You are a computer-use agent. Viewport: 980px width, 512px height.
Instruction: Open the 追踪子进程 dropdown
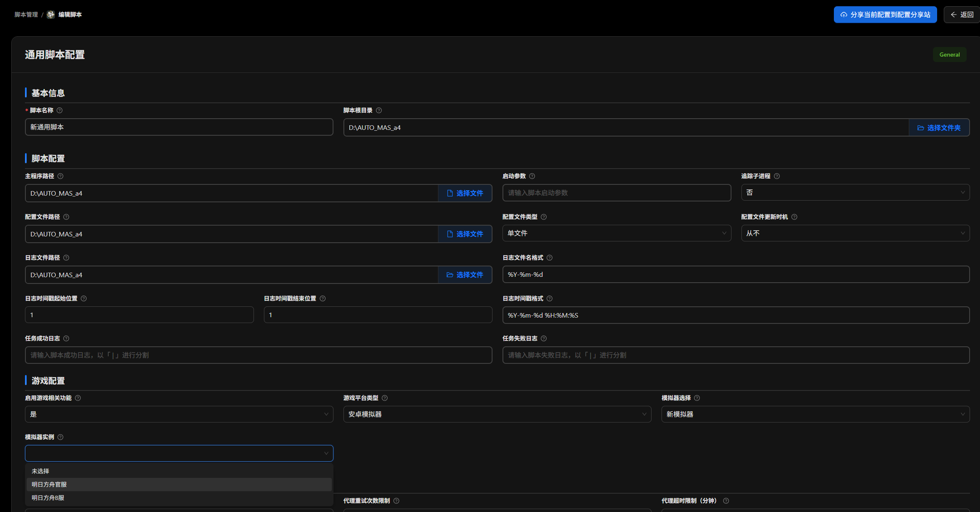(855, 192)
